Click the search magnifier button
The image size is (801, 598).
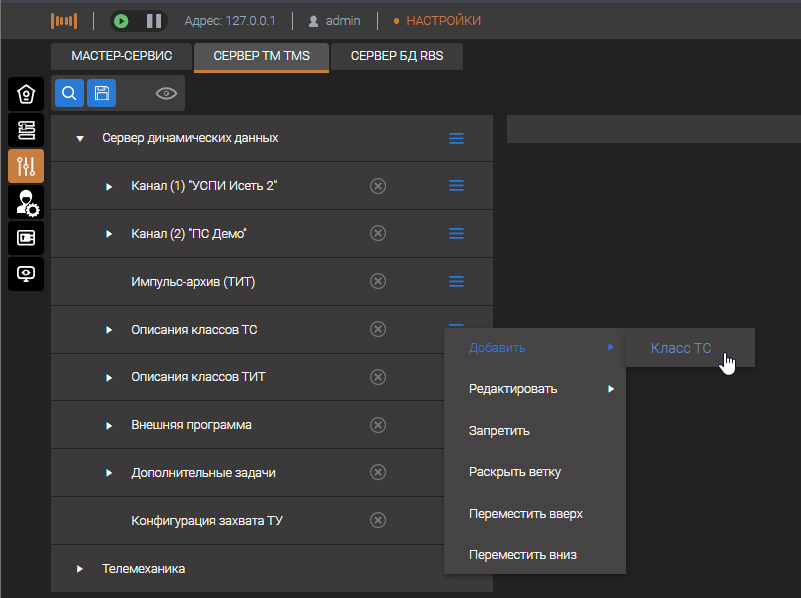coord(69,93)
